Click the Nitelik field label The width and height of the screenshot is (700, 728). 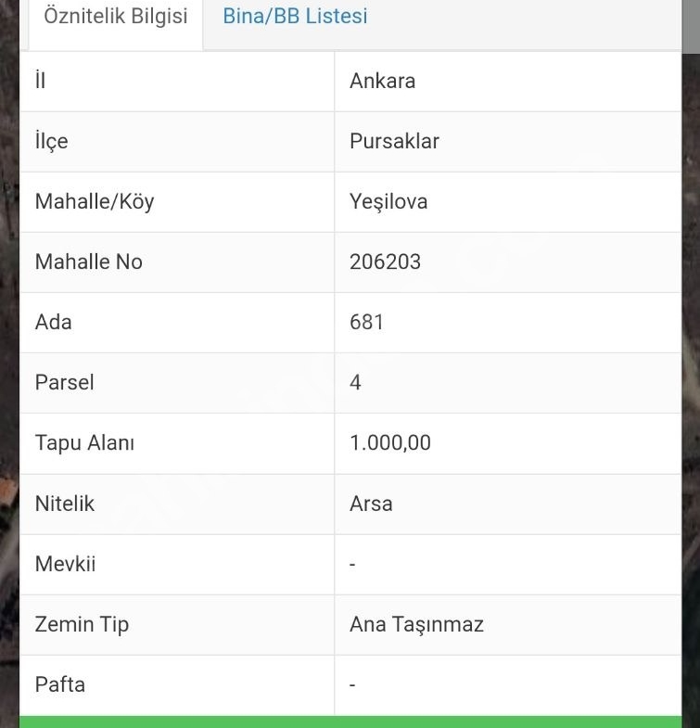tap(65, 504)
